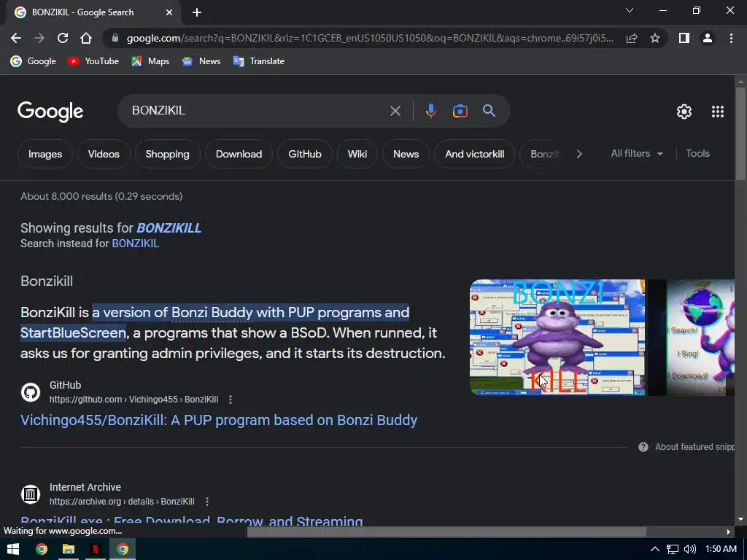The width and height of the screenshot is (747, 560).
Task: Open Chrome three-dot menu
Action: pos(731,38)
